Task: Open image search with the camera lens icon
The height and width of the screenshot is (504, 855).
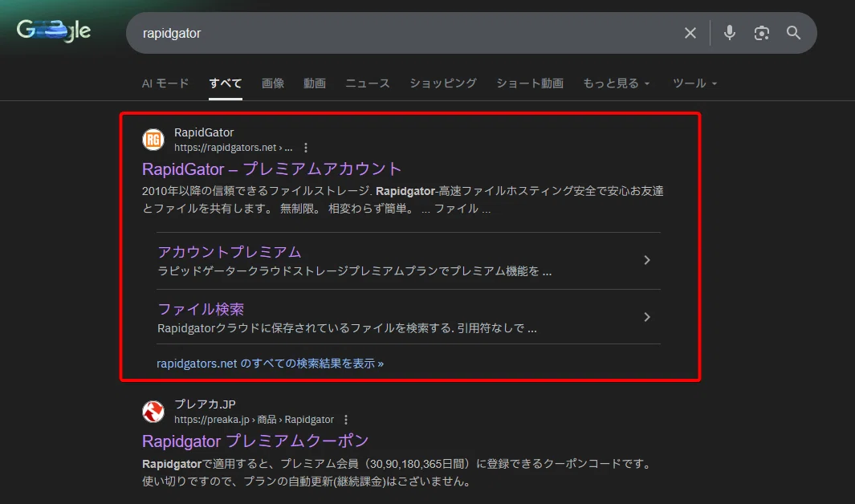Action: click(x=762, y=33)
